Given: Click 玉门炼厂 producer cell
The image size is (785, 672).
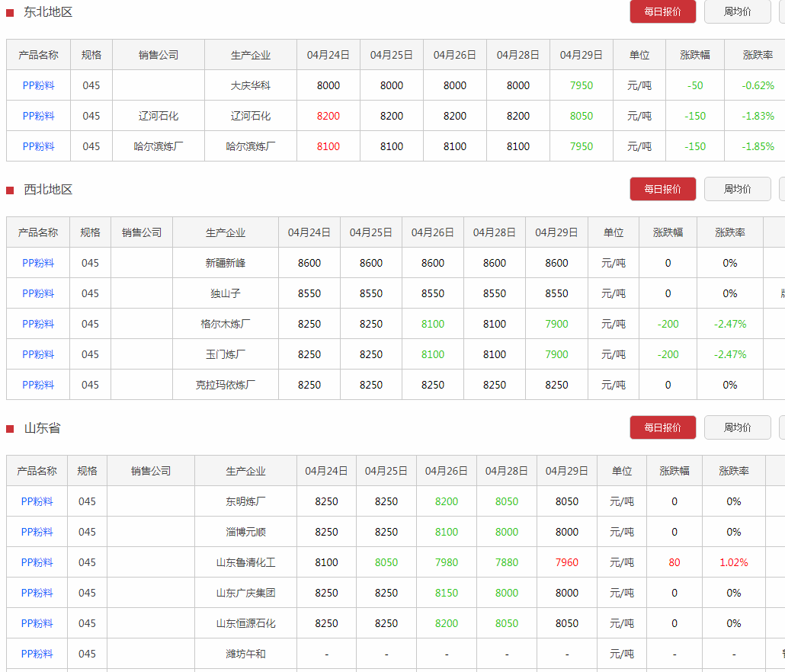Looking at the screenshot, I should 226,355.
